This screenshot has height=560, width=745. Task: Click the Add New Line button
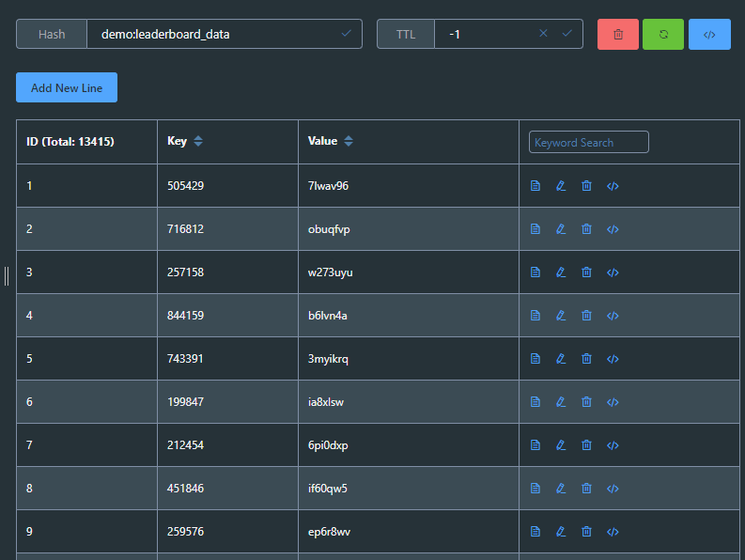click(67, 87)
